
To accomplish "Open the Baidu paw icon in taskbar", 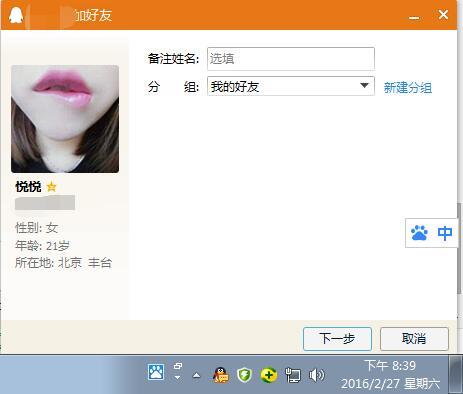I will tap(156, 372).
